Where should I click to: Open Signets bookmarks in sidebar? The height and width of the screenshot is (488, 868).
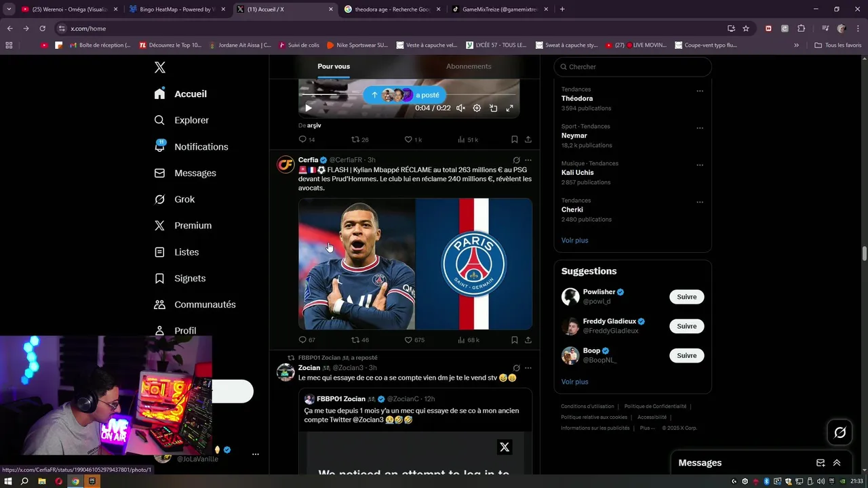click(180, 278)
